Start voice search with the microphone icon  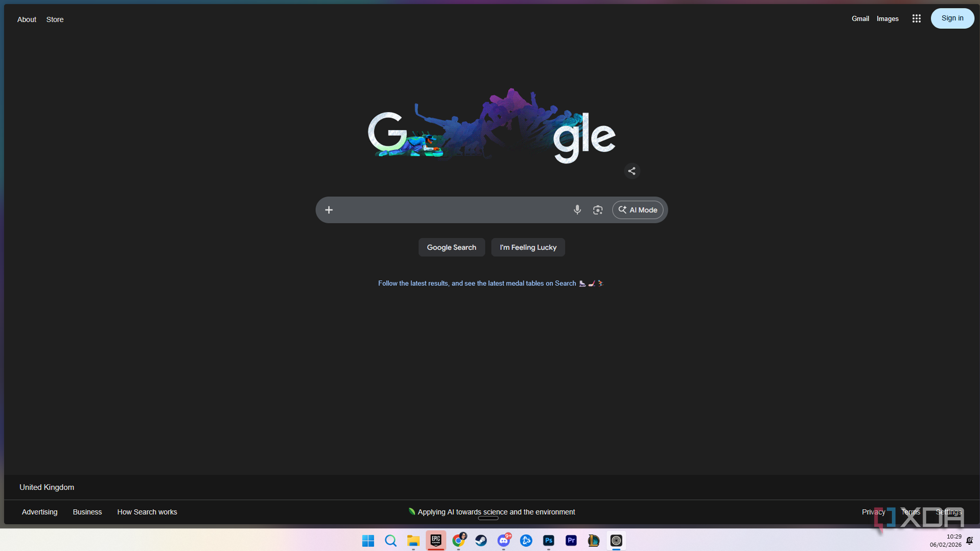(x=577, y=210)
